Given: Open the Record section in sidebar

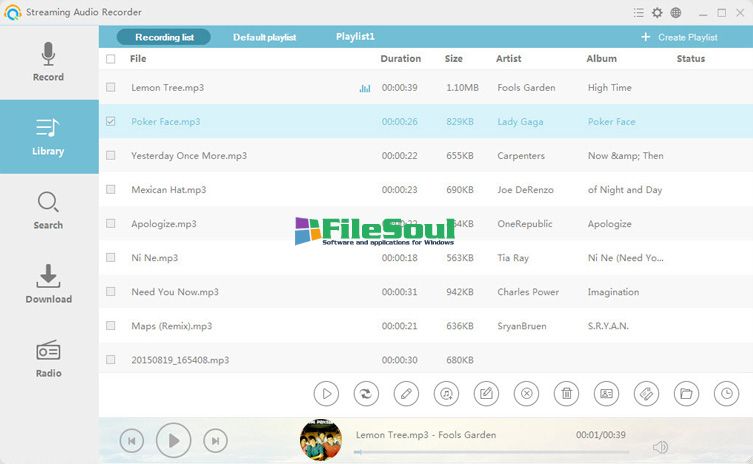Looking at the screenshot, I should pos(48,62).
